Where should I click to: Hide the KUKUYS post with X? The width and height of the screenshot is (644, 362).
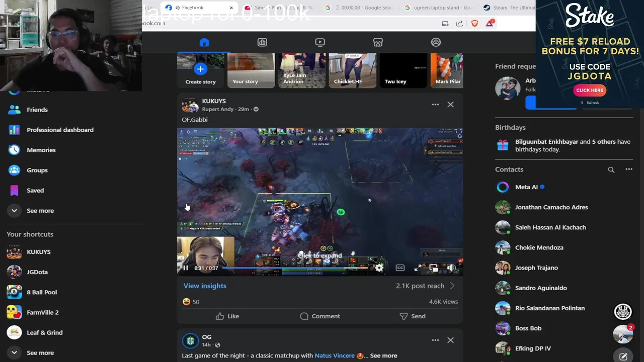(x=450, y=105)
